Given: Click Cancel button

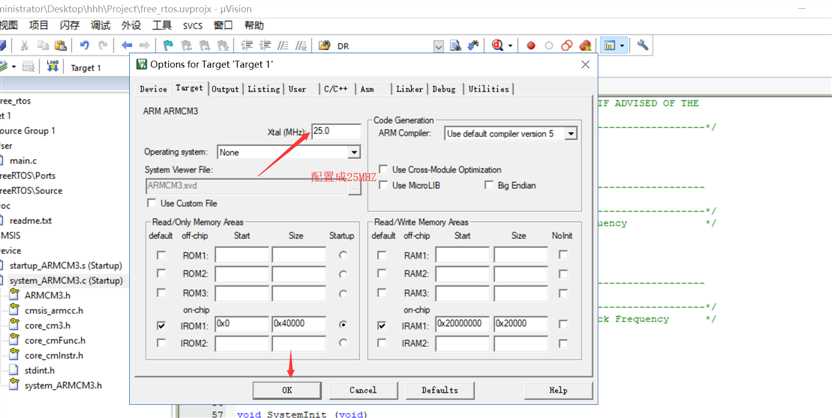Looking at the screenshot, I should coord(363,390).
